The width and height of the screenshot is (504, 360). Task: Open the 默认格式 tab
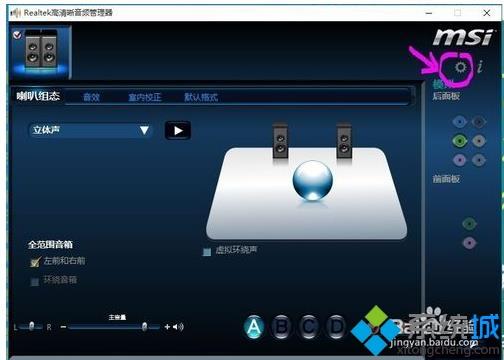click(x=201, y=97)
